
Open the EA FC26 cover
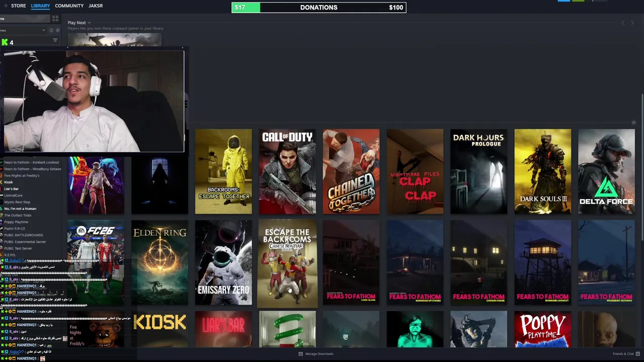[96, 262]
